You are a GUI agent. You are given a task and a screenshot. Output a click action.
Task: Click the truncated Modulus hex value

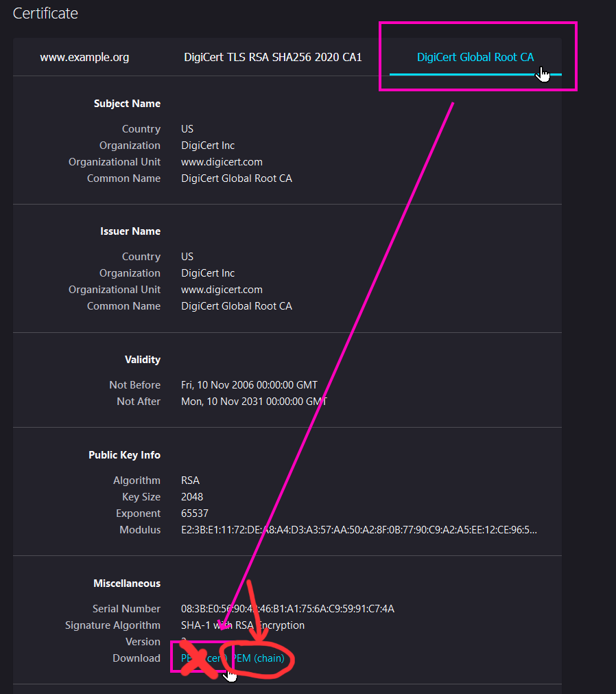coord(359,530)
